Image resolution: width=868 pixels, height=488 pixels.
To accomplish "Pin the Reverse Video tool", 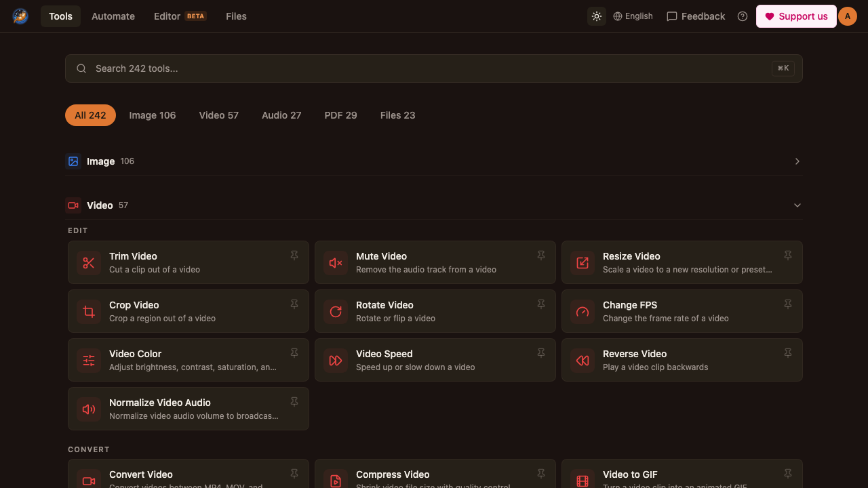I will coord(788,353).
